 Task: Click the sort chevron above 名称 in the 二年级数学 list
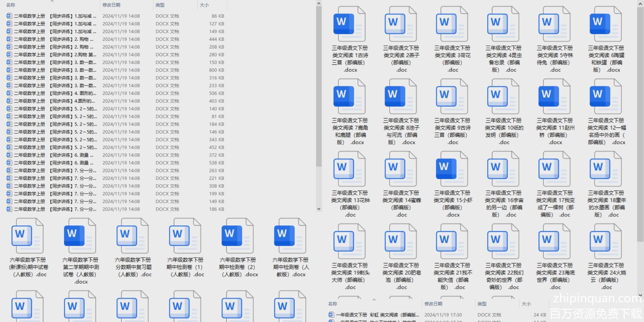52,1
